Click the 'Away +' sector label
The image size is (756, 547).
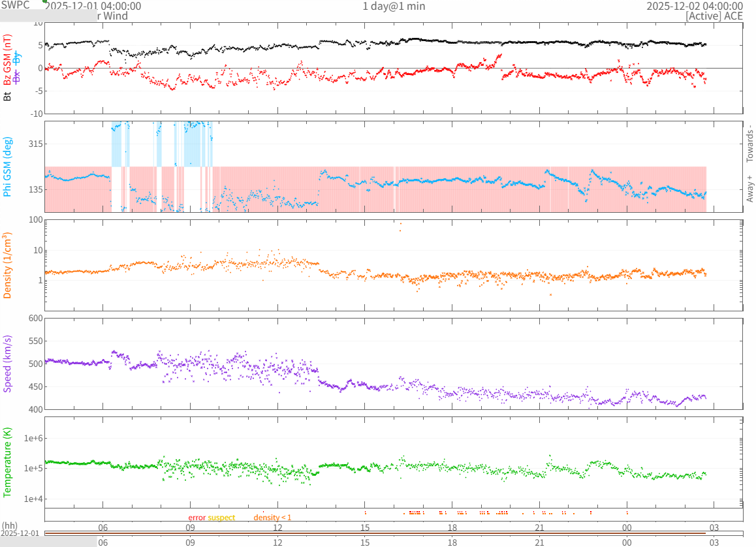749,188
